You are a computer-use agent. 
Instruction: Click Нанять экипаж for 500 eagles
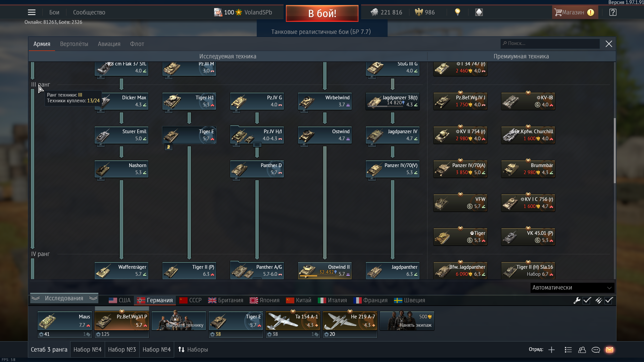click(x=407, y=321)
